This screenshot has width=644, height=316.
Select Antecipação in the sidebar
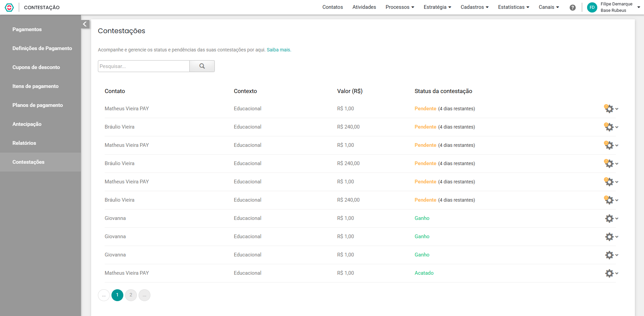40,124
